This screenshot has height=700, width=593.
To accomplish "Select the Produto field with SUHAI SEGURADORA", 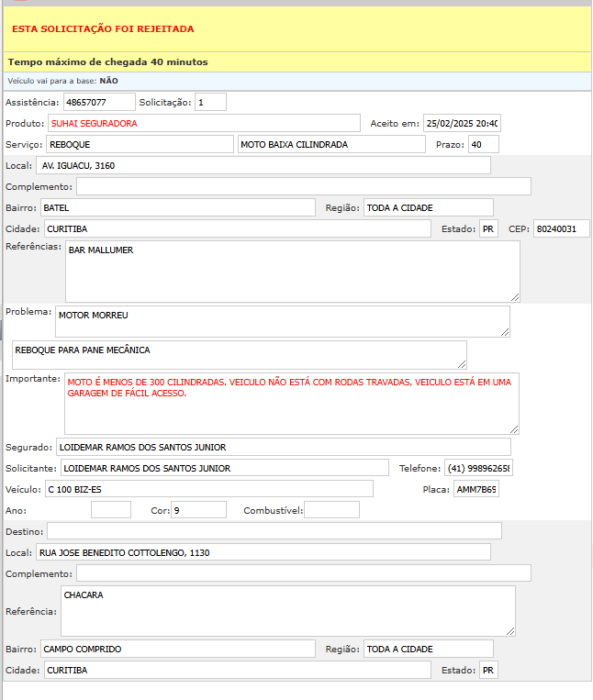I will coord(204,123).
